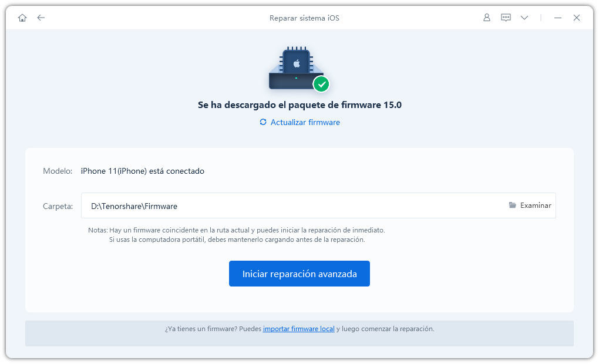Minimize the Reparar sistema iOS window
Viewport: 599px width, 364px height.
[558, 18]
